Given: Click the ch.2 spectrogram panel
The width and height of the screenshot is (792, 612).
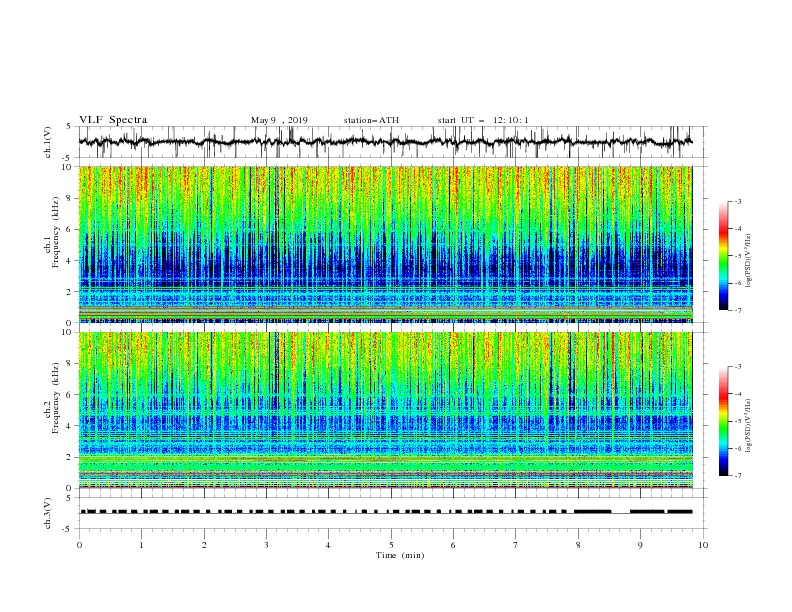Looking at the screenshot, I should tap(386, 410).
